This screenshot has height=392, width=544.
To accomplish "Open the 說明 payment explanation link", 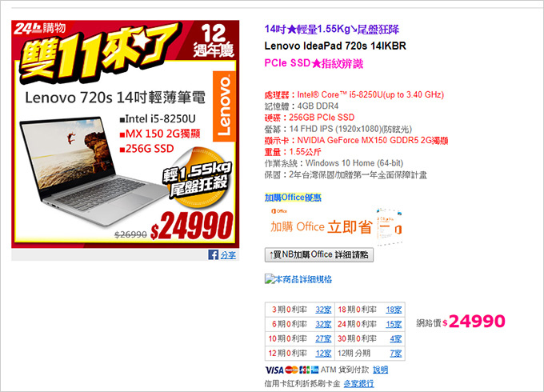I will coord(380,370).
